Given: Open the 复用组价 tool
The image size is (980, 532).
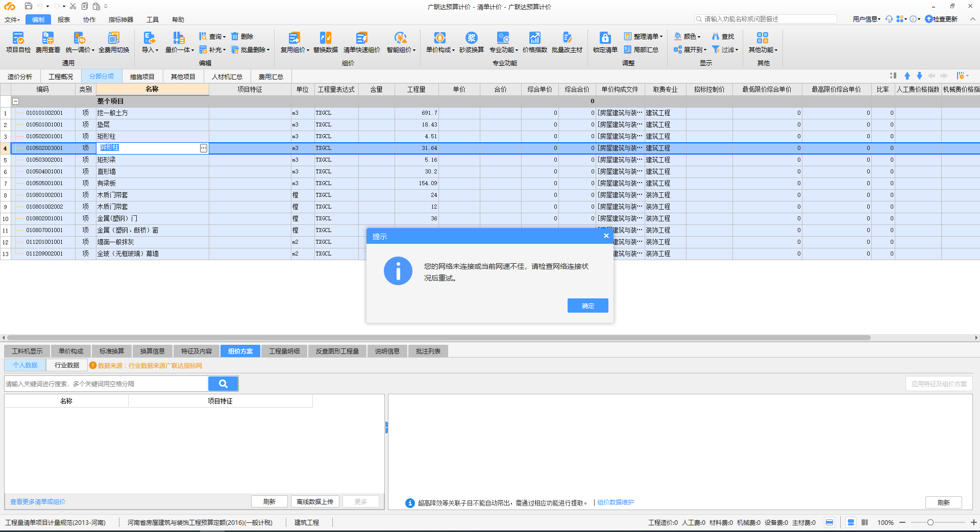Looking at the screenshot, I should [295, 42].
